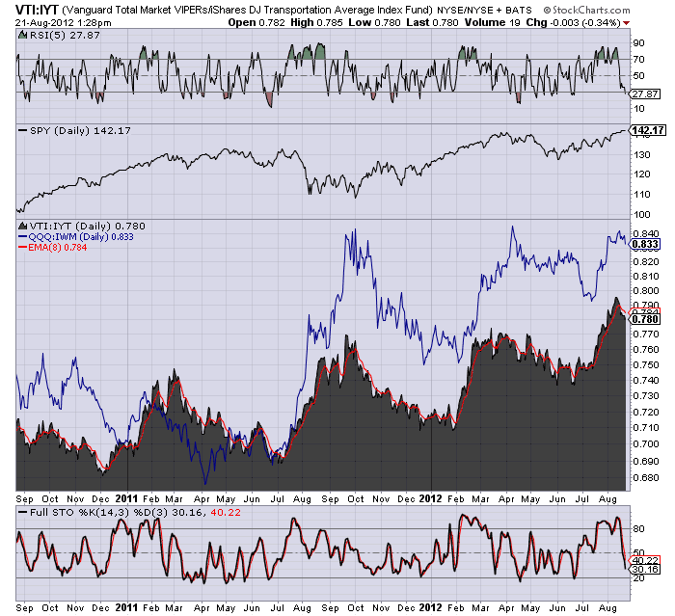
Task: Click the 142.17 SPY price tag
Action: [x=648, y=130]
